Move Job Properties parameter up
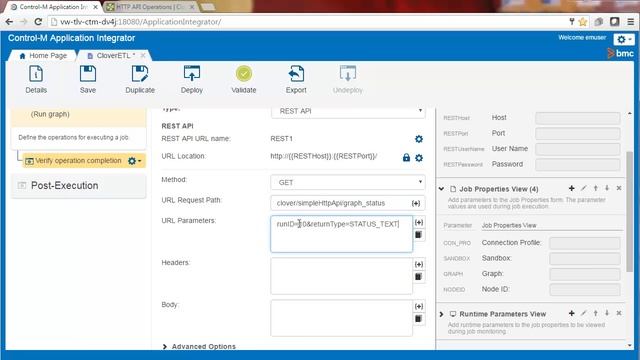The image size is (640, 360). [x=596, y=188]
